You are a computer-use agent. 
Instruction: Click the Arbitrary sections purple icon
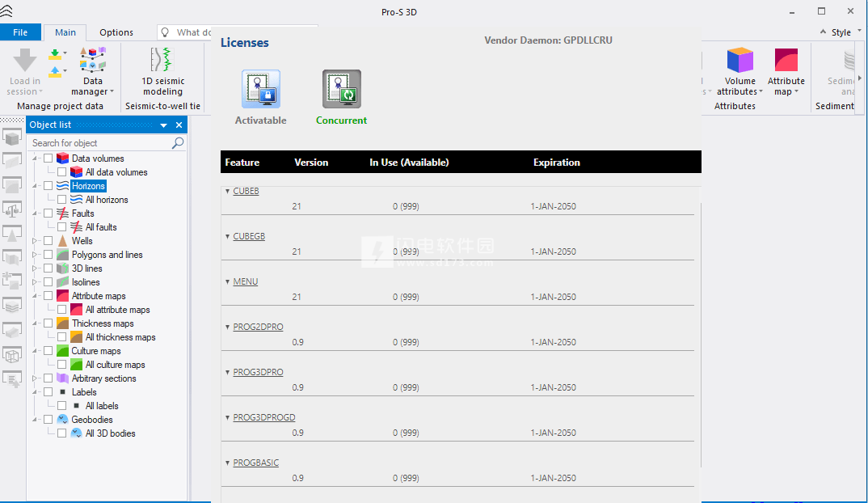click(62, 378)
